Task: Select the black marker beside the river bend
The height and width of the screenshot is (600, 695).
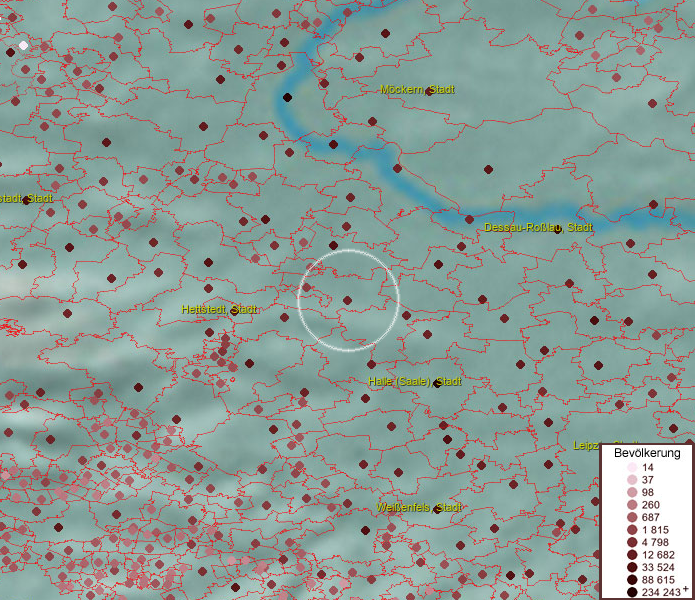Action: tap(287, 97)
